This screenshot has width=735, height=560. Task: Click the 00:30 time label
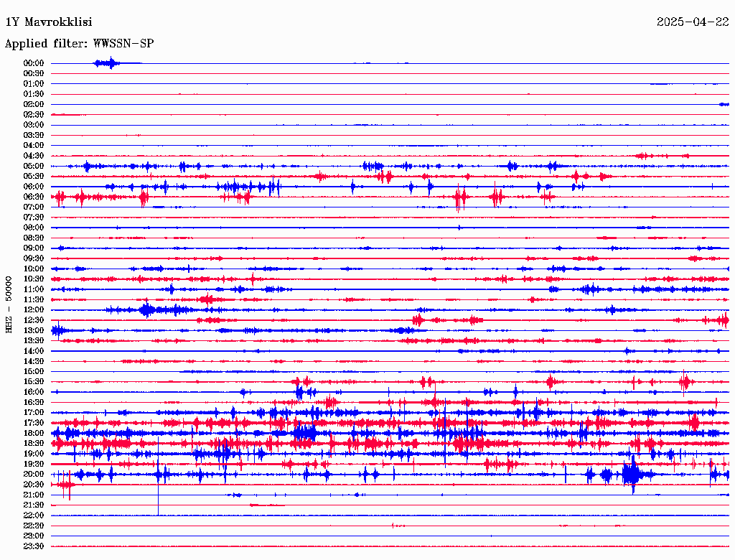point(34,74)
